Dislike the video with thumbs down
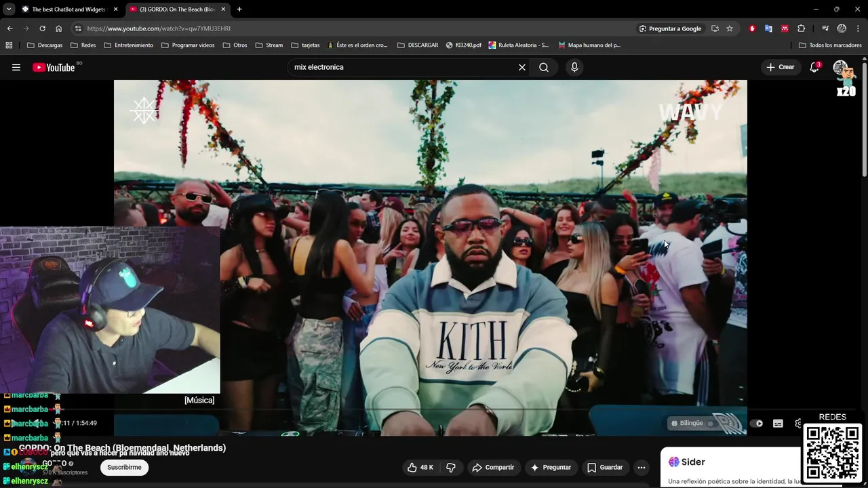Image resolution: width=868 pixels, height=488 pixels. [451, 467]
